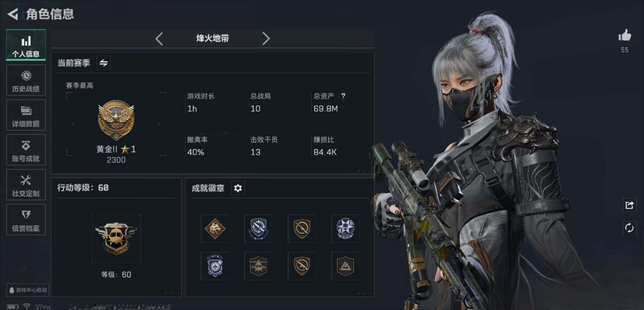Share the profile using the share icon
The width and height of the screenshot is (644, 310).
[629, 205]
